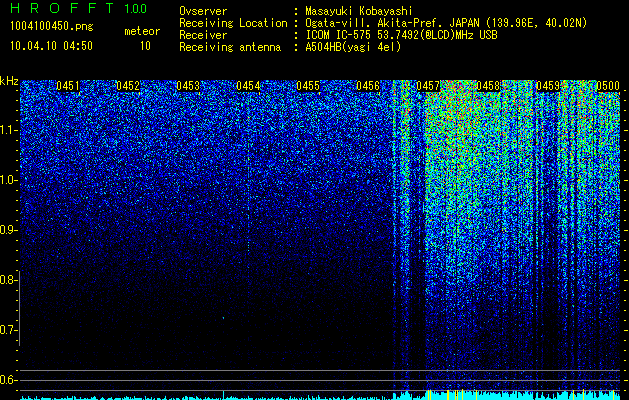Image resolution: width=629 pixels, height=400 pixels.
Task: Click the 0453 time marker
Action: point(188,86)
